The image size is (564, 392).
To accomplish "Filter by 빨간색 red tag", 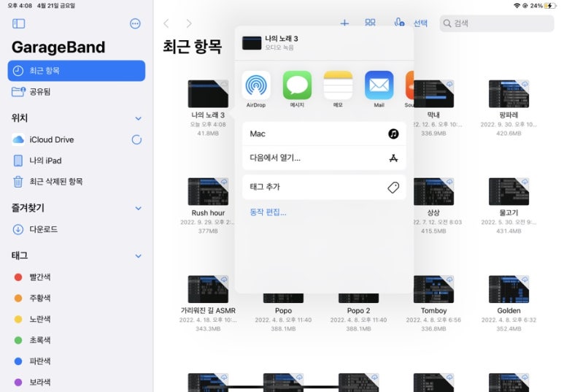I will 77,277.
